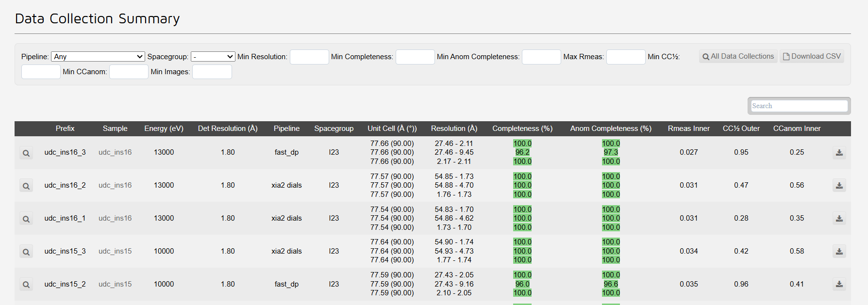Image resolution: width=868 pixels, height=305 pixels.
Task: Open the Pipeline dropdown set to Any
Action: click(98, 57)
